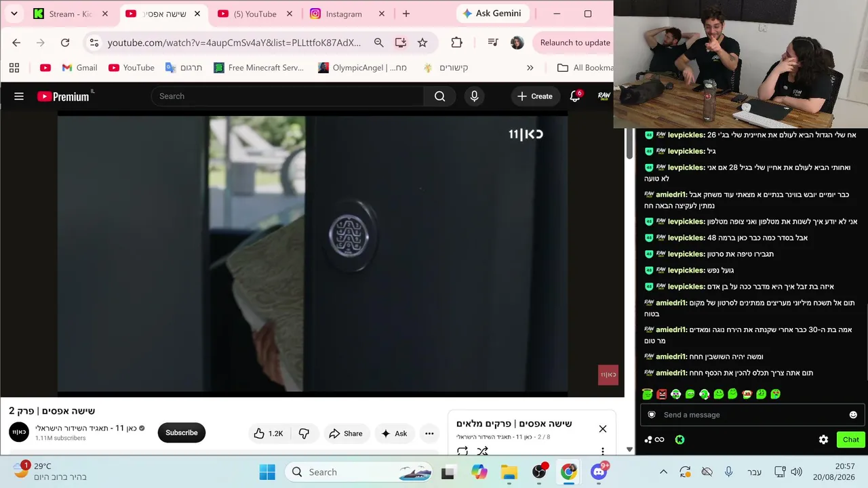
Task: Focus the YouTube search field
Action: click(x=288, y=96)
